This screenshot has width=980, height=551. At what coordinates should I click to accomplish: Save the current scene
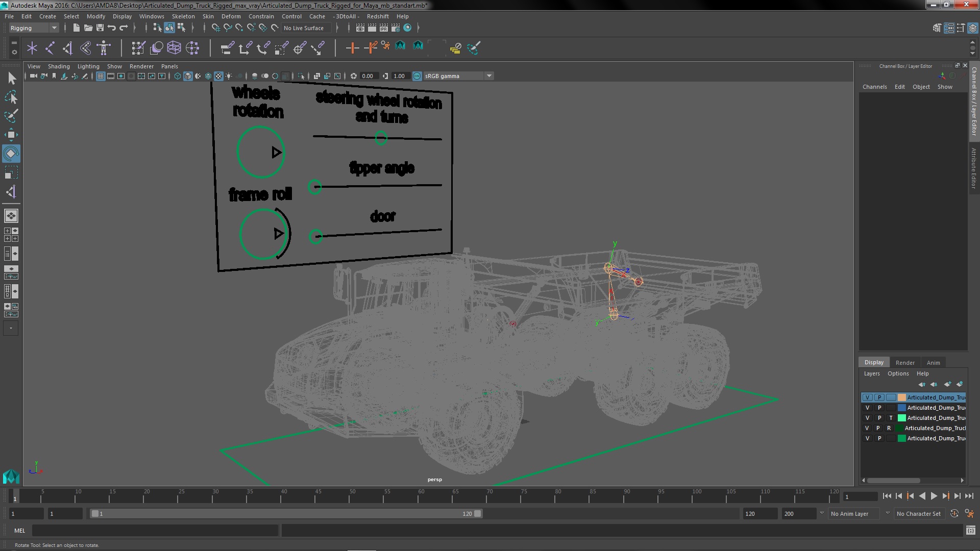100,28
